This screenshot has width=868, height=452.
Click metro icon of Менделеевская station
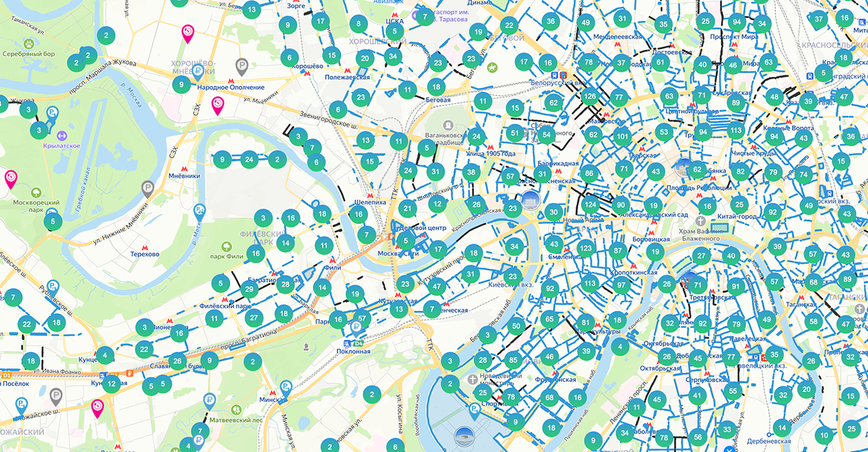point(616,43)
